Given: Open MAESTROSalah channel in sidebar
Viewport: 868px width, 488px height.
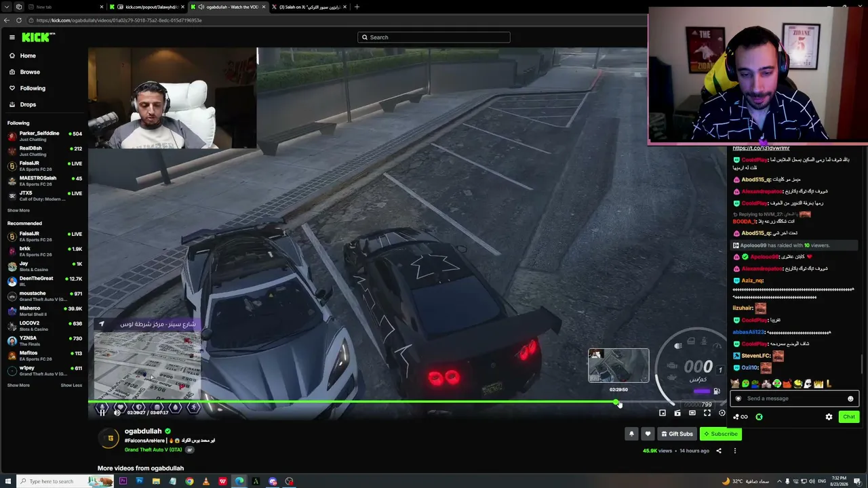Looking at the screenshot, I should coord(44,181).
